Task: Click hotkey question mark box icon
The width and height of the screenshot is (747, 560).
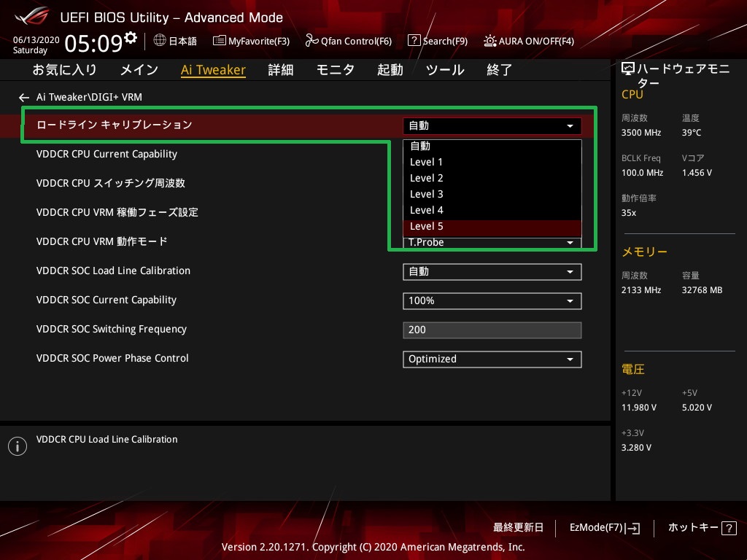Action: pos(729,528)
